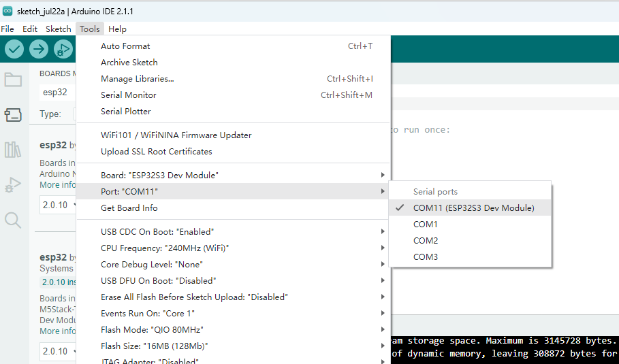The image size is (619, 364).
Task: Open Serial Plotter from menu
Action: pyautogui.click(x=234, y=111)
